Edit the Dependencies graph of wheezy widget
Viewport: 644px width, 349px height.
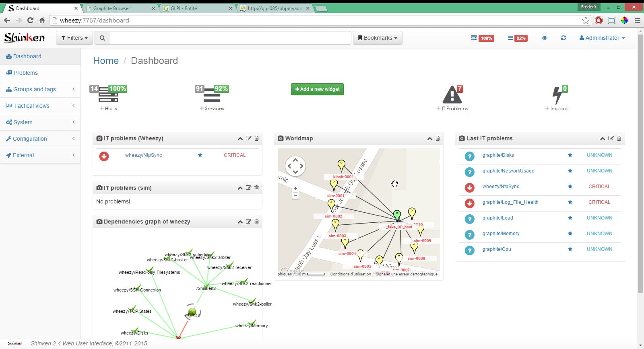click(248, 222)
